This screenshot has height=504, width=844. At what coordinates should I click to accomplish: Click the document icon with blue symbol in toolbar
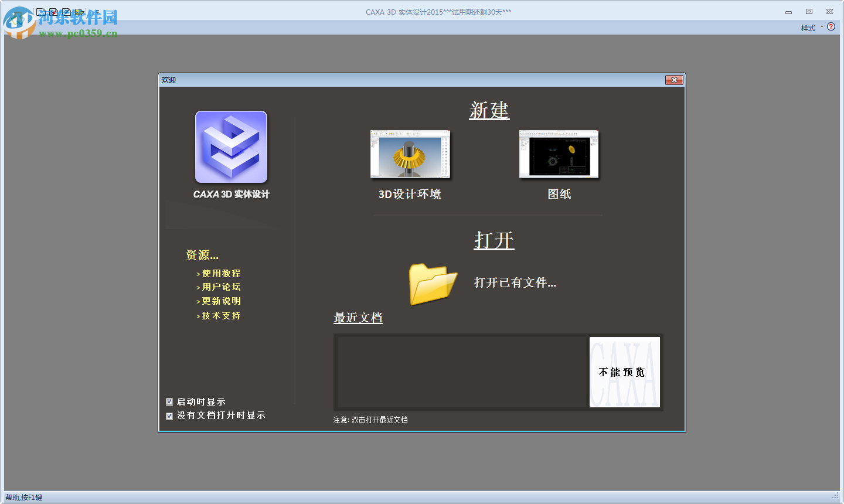click(x=67, y=12)
